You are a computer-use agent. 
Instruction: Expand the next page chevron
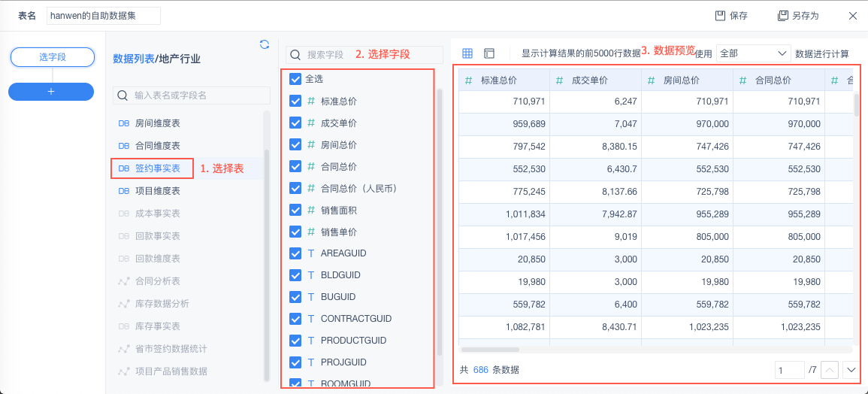(x=851, y=370)
